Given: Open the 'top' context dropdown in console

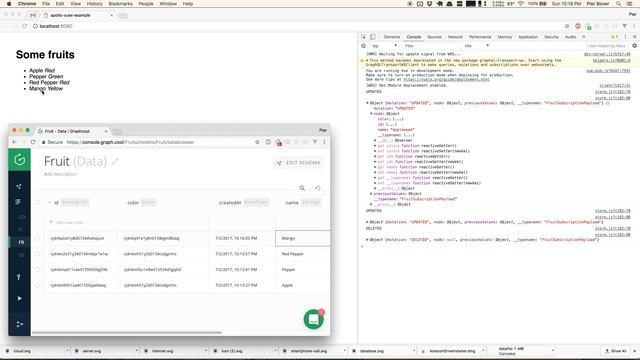Looking at the screenshot, I should pyautogui.click(x=384, y=46).
